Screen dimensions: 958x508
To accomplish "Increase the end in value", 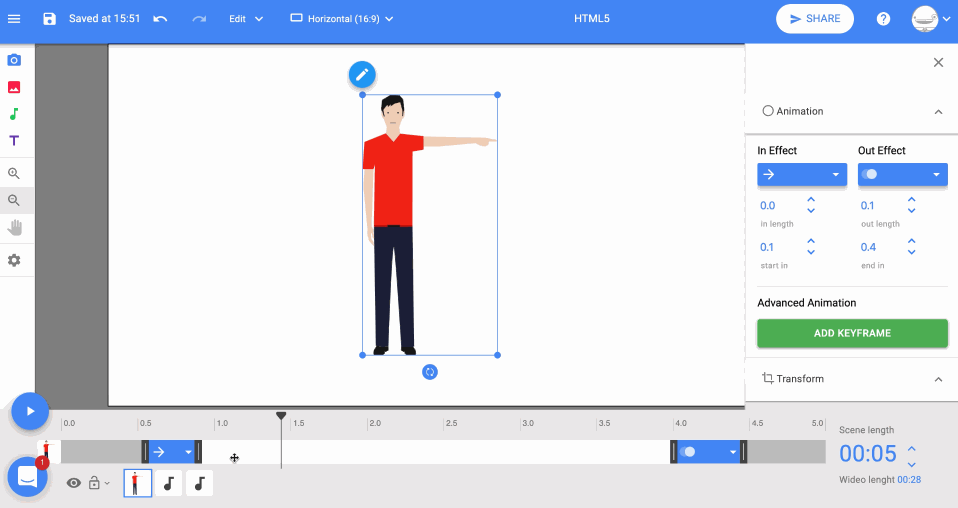I will [x=912, y=241].
